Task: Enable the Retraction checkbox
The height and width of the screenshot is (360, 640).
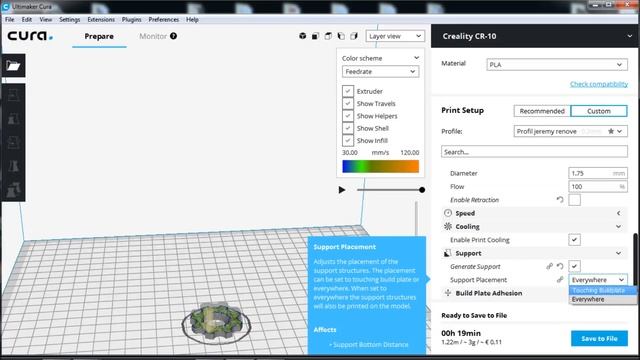Action: pyautogui.click(x=574, y=200)
